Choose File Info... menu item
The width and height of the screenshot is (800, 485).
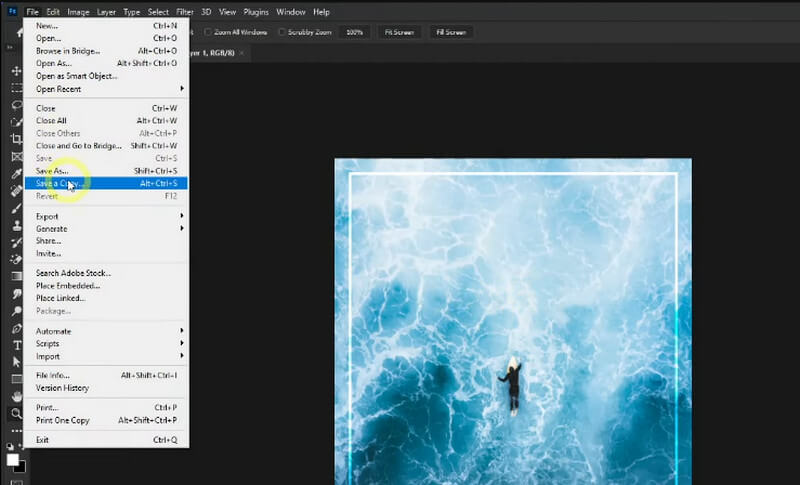tap(106, 375)
